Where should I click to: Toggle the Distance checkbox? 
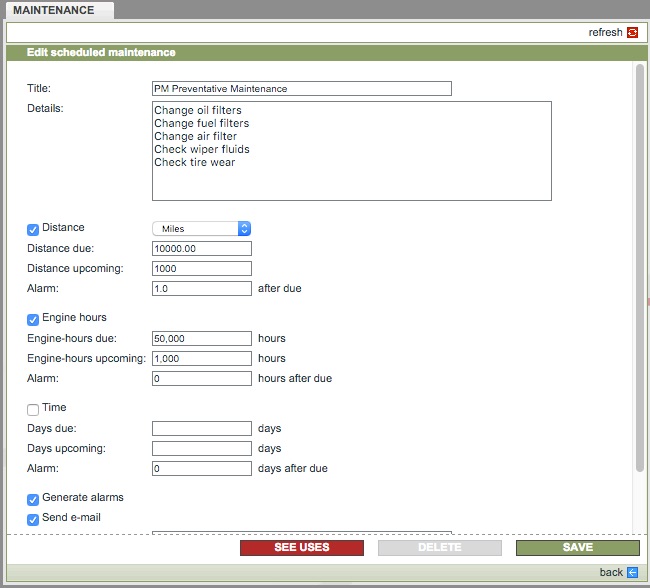tap(33, 229)
